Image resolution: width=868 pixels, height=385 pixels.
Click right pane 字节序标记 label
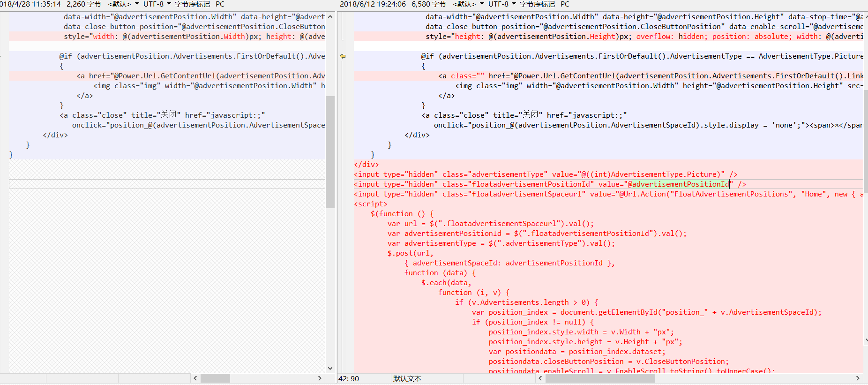pyautogui.click(x=537, y=4)
